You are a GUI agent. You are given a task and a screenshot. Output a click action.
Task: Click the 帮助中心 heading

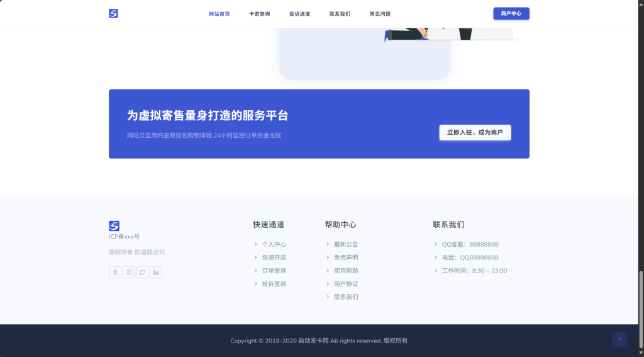pos(340,225)
